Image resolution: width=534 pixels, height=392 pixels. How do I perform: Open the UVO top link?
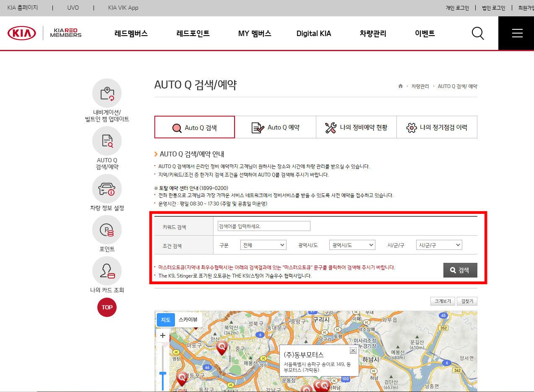[73, 8]
